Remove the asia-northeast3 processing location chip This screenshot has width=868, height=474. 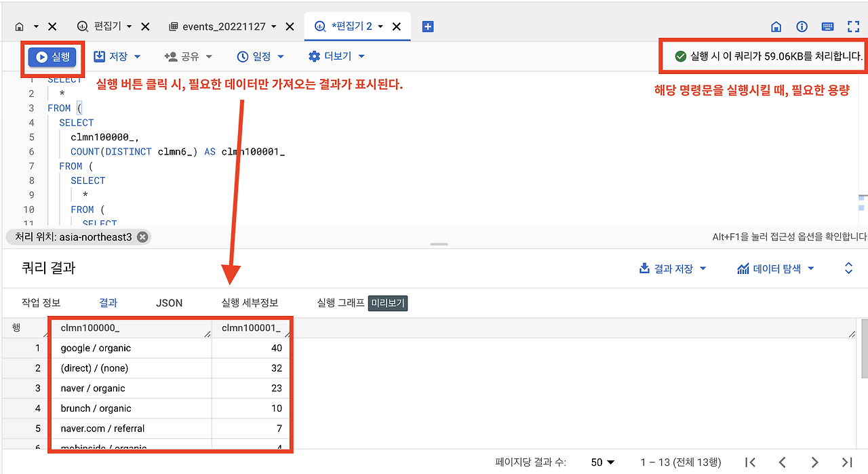pos(142,237)
